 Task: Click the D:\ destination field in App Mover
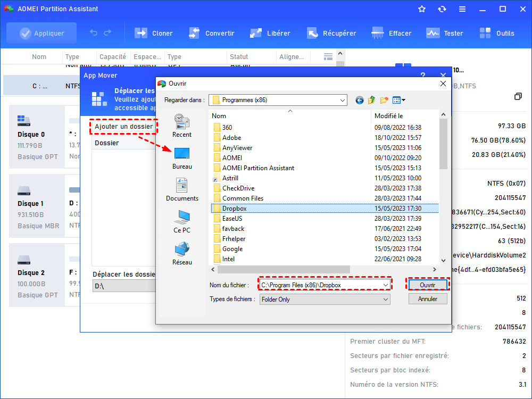click(124, 286)
